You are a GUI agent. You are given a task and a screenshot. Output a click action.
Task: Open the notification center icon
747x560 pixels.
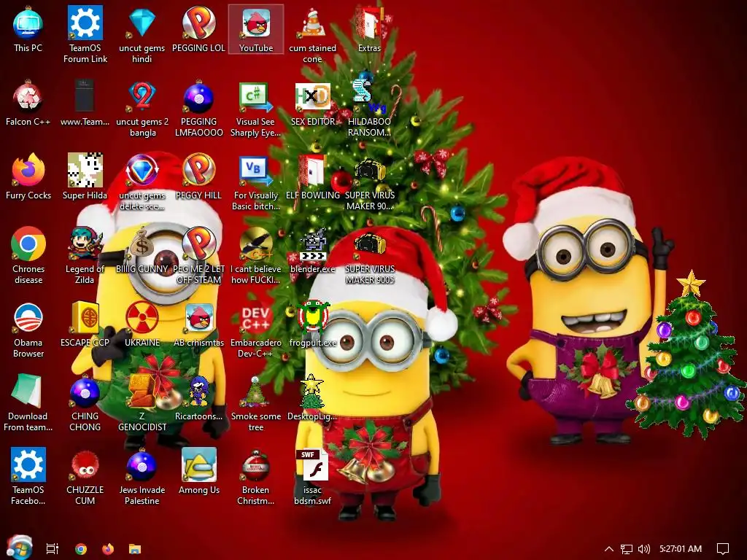(x=723, y=549)
